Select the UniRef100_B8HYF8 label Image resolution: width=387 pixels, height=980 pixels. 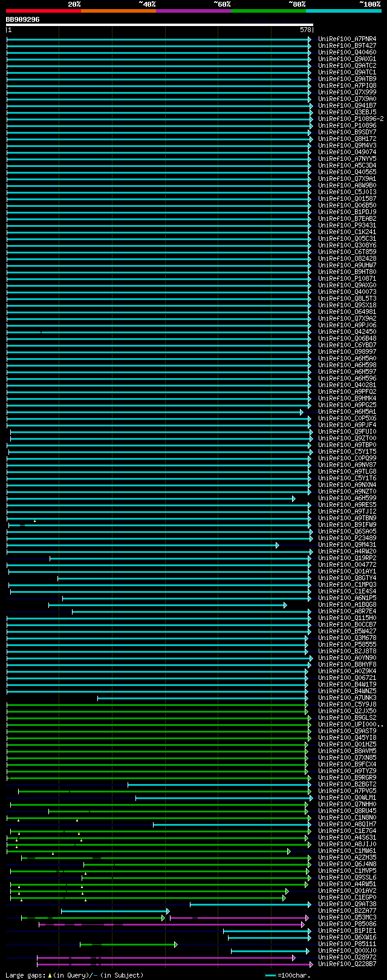[x=347, y=665]
